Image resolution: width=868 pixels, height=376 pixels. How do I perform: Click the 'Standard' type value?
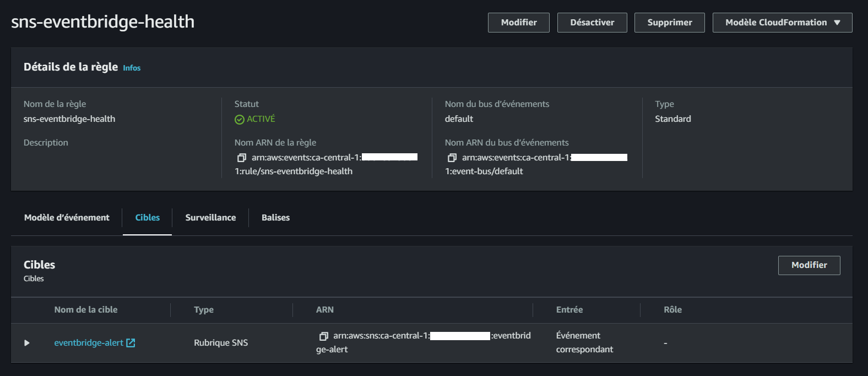click(x=673, y=119)
